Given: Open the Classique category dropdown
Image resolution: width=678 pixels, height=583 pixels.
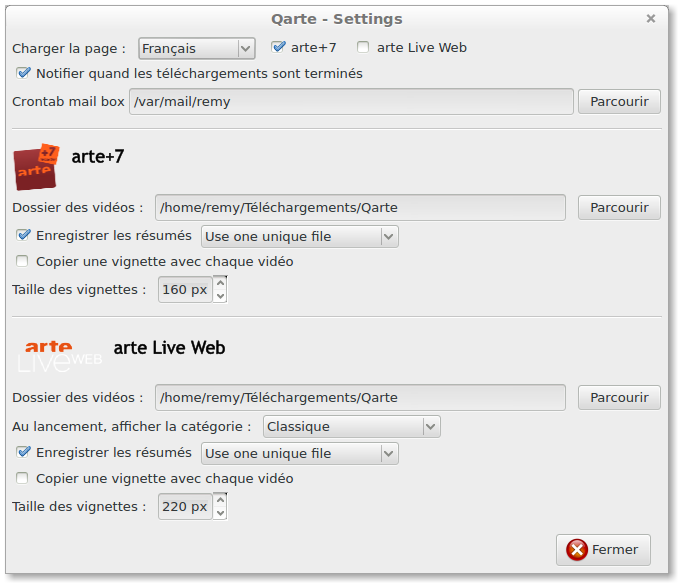Looking at the screenshot, I should 352,427.
